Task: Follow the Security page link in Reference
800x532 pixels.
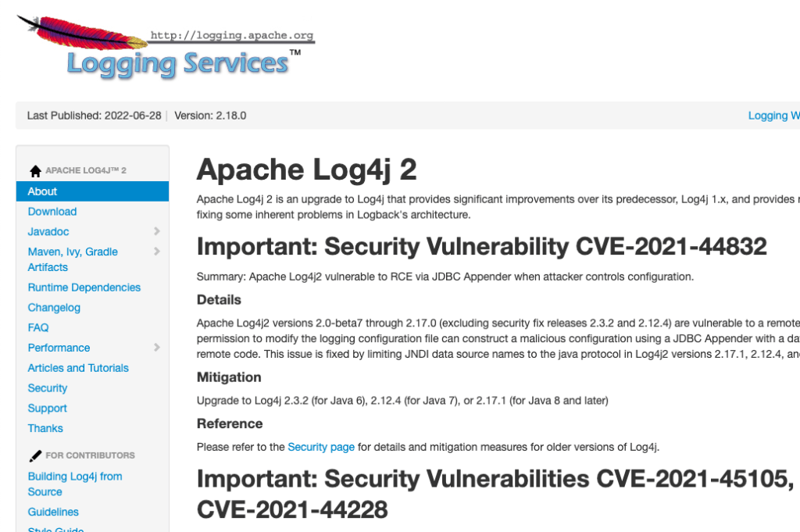Action: pos(321,447)
